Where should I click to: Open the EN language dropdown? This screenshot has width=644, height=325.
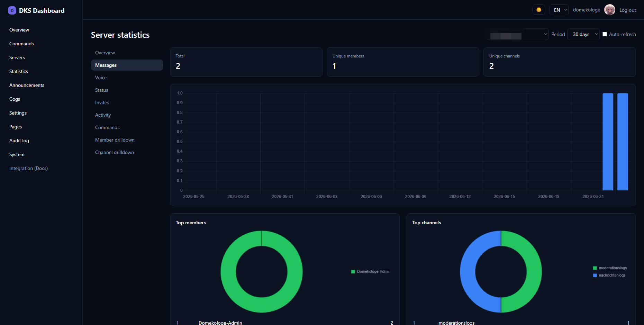click(x=559, y=10)
